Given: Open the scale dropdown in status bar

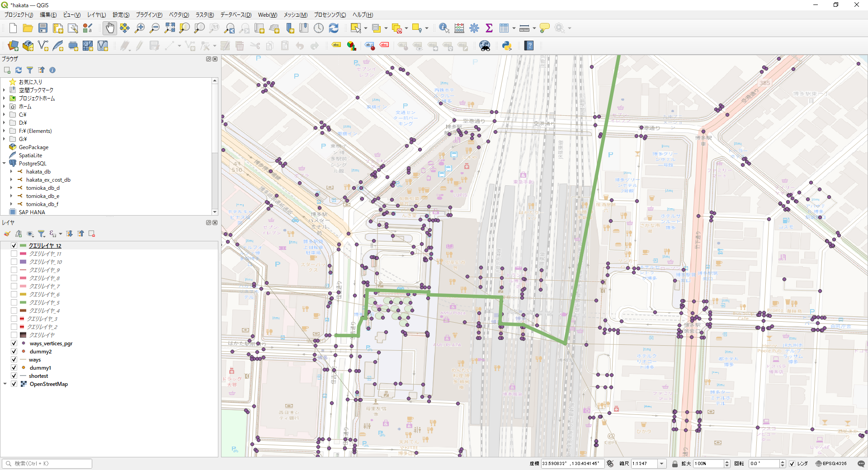Looking at the screenshot, I should point(662,464).
